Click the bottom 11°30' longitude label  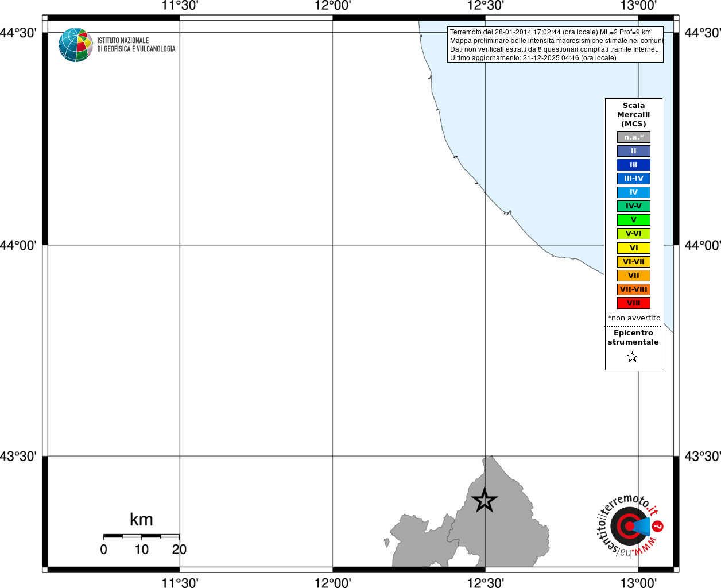click(180, 583)
